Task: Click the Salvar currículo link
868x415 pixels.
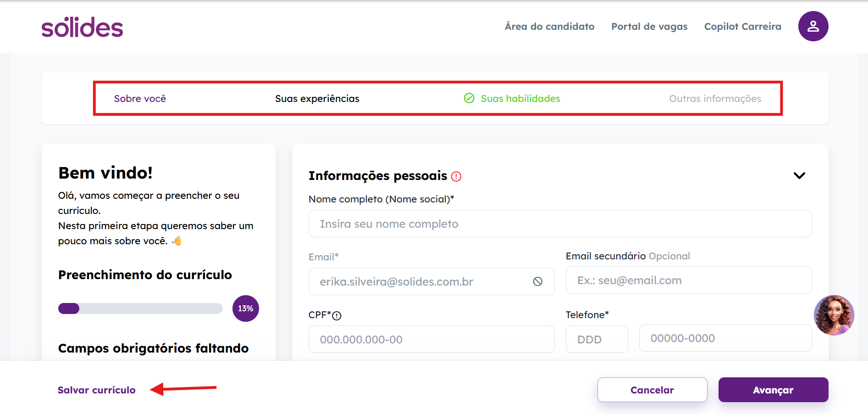Action: tap(96, 390)
